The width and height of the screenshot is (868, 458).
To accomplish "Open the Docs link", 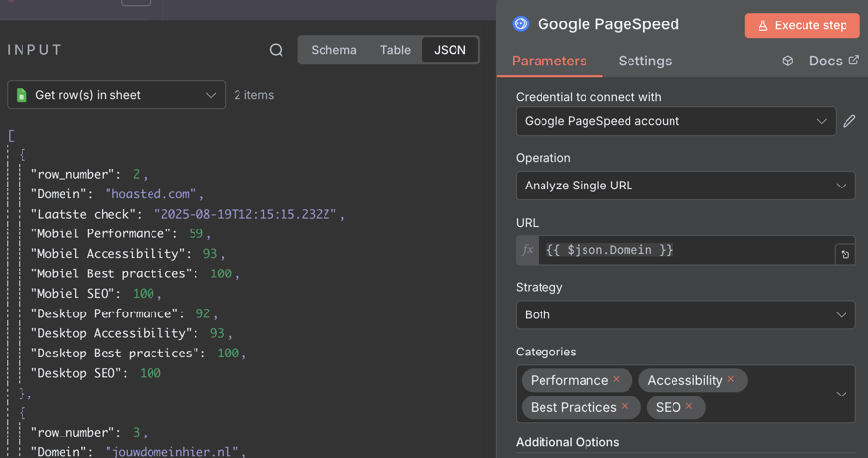I will pyautogui.click(x=834, y=61).
